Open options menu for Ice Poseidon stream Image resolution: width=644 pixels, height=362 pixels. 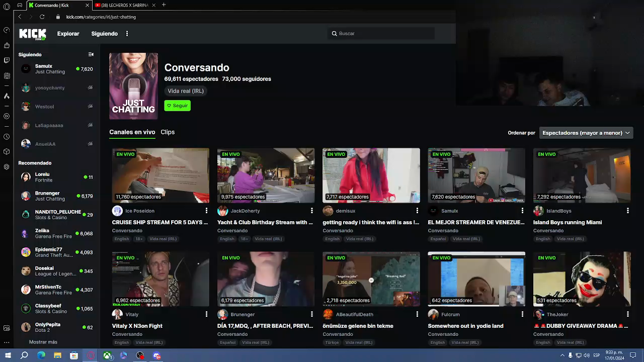(x=206, y=211)
